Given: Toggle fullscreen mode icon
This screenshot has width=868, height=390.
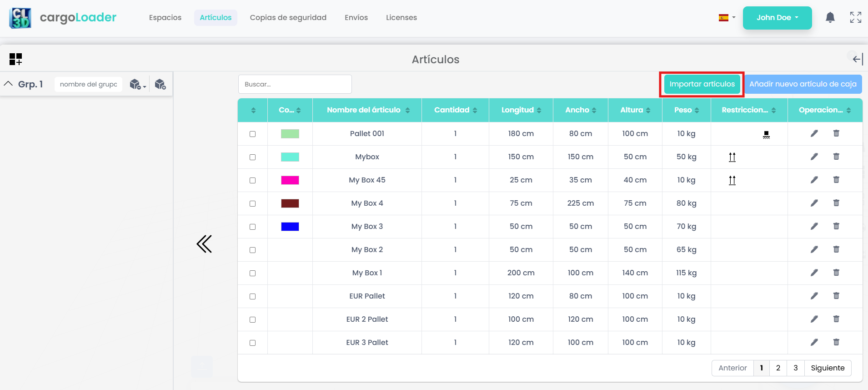Looking at the screenshot, I should (855, 18).
